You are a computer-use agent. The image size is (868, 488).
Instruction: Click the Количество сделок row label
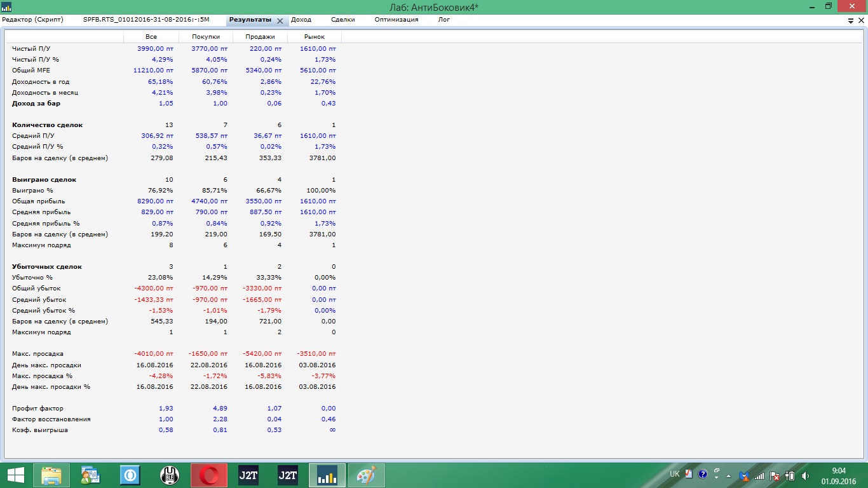click(x=48, y=125)
